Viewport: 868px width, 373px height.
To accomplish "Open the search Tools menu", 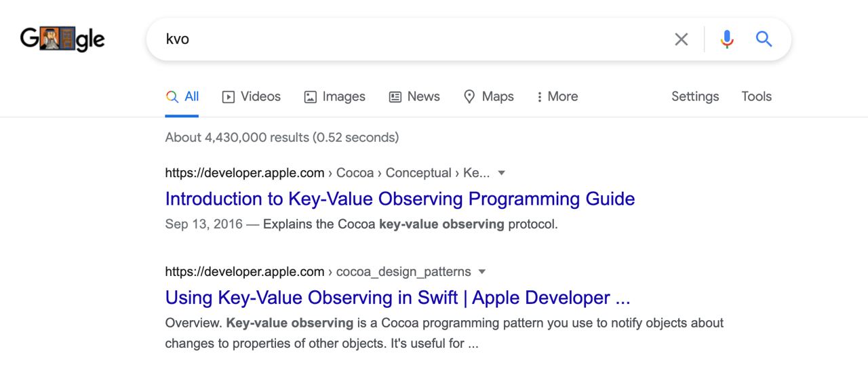I will [757, 96].
